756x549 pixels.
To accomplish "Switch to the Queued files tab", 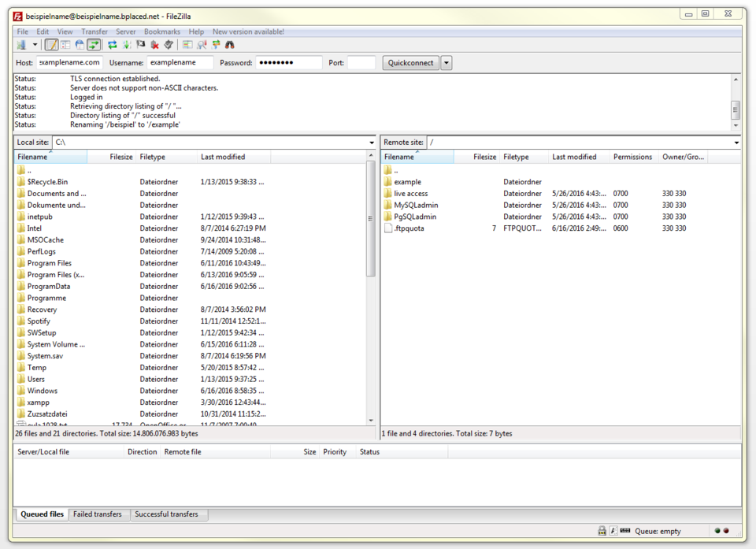I will [42, 514].
